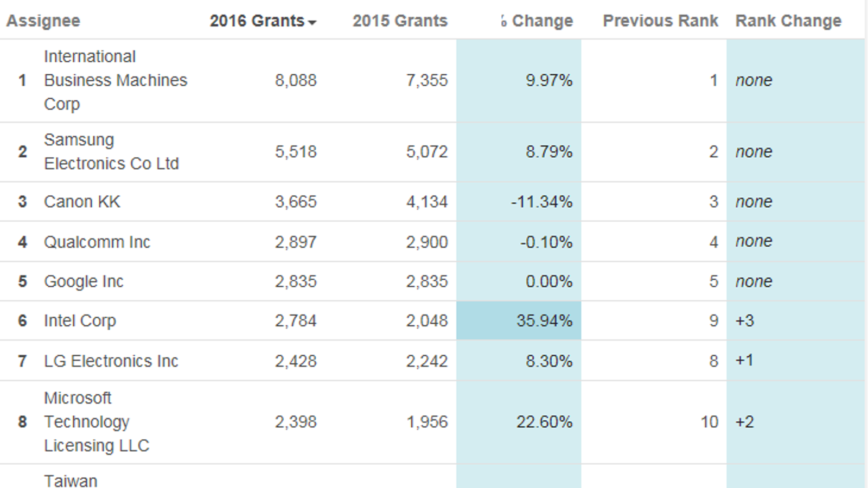
Task: Click rank number 6 beside Intel Corp
Action: click(22, 321)
